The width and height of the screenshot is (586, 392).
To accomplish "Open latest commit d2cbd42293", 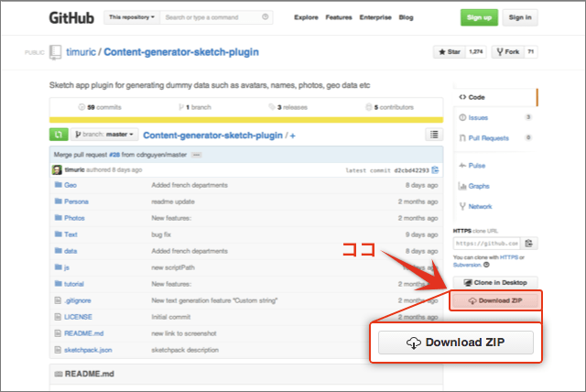I will click(x=411, y=170).
